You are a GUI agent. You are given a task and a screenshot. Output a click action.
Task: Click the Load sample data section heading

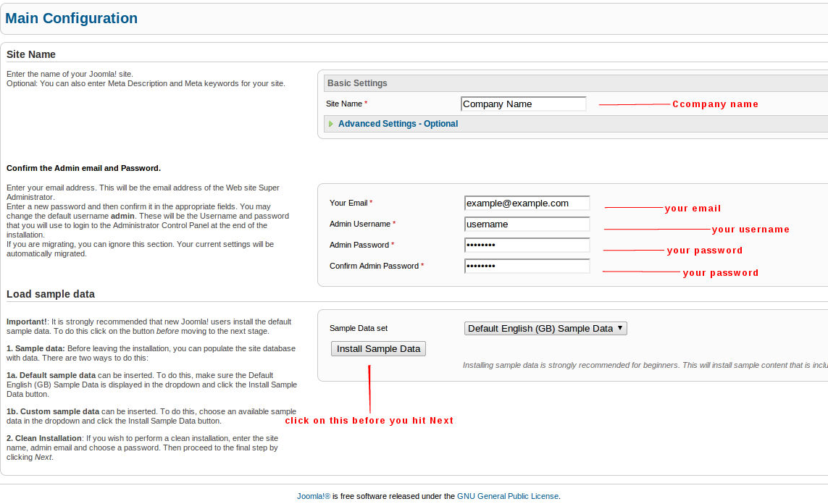point(51,294)
